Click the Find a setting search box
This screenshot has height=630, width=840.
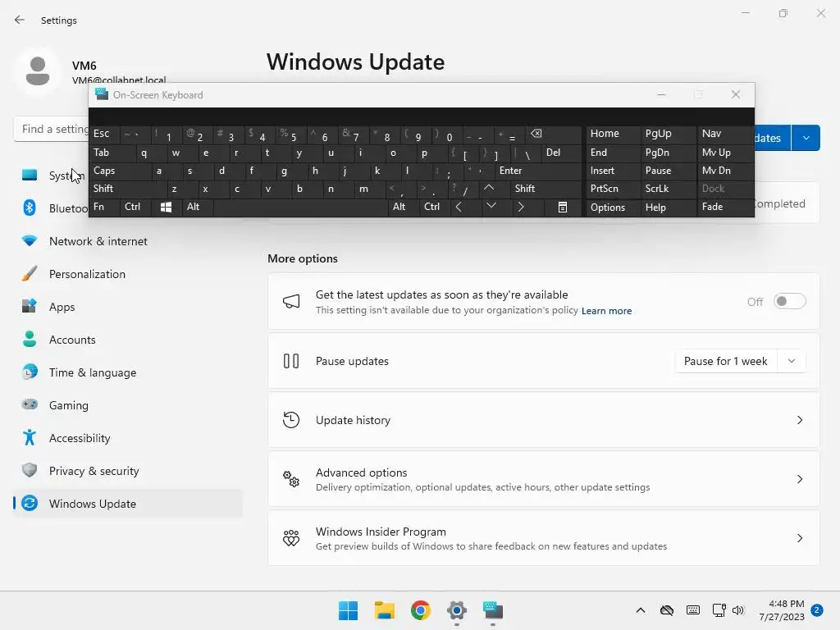tap(52, 129)
